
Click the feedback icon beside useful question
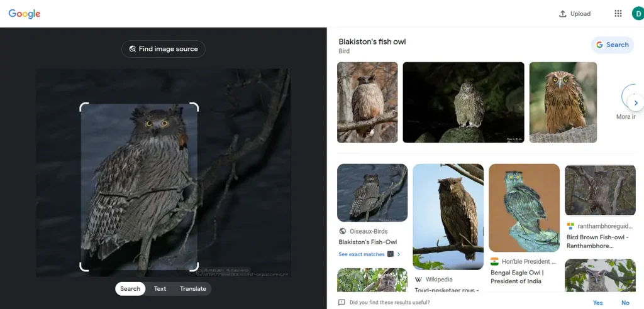point(341,303)
